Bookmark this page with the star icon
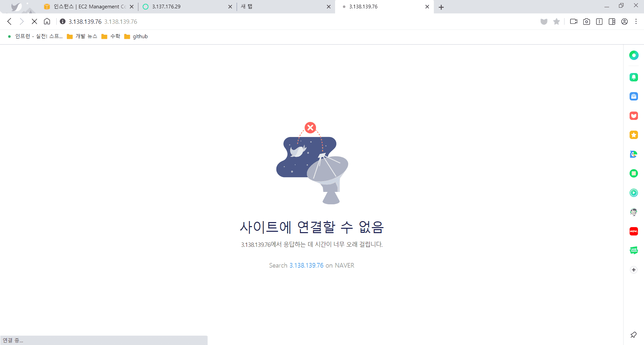 [556, 21]
